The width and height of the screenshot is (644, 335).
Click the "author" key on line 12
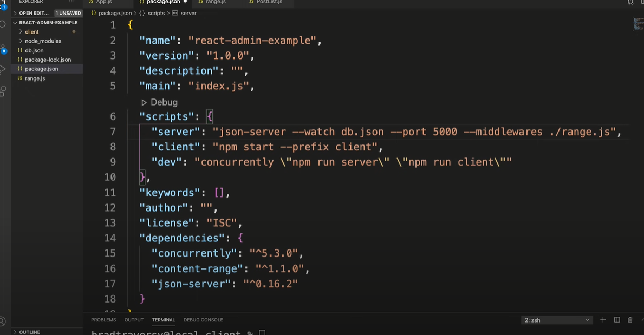(164, 208)
